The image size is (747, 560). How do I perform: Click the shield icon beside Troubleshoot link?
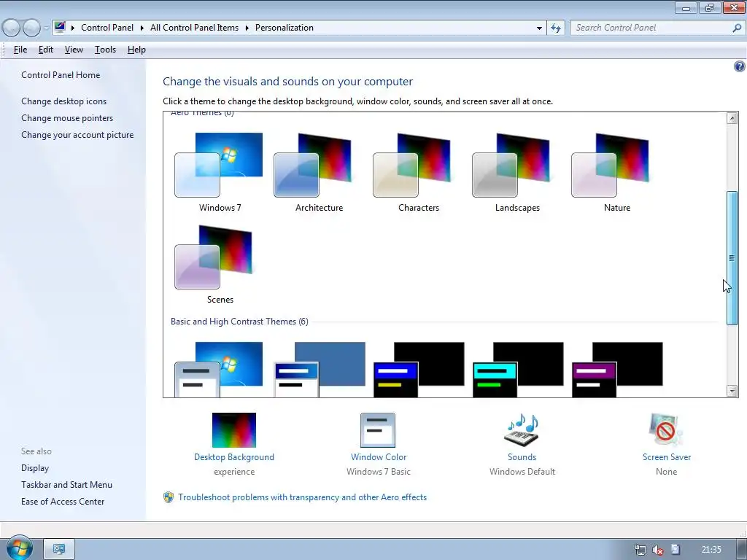tap(169, 497)
